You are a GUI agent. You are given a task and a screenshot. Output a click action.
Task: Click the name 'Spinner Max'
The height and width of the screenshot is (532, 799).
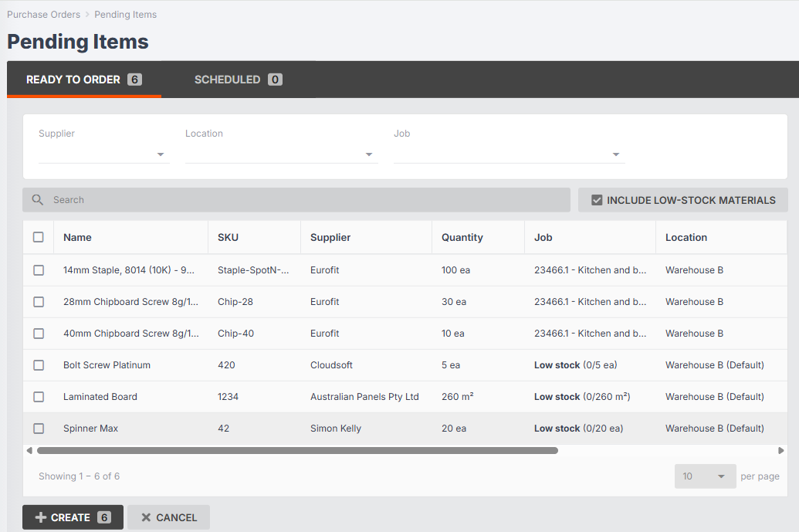click(x=90, y=429)
